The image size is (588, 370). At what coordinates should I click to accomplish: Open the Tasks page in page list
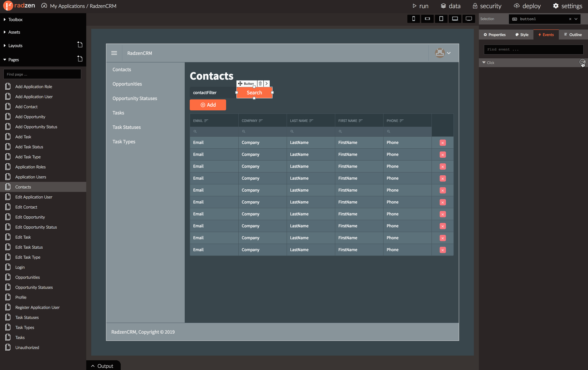(20, 337)
